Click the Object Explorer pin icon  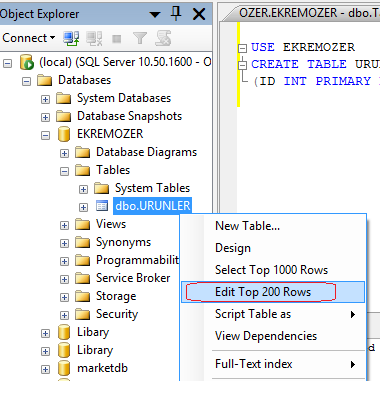176,14
